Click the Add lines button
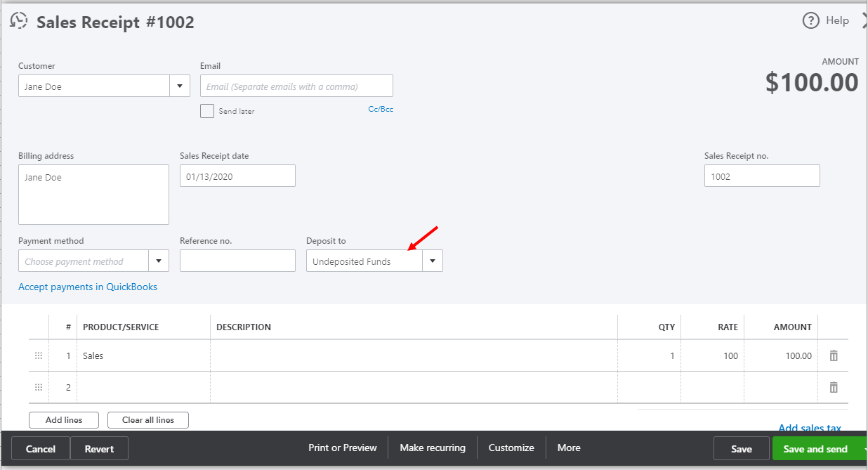 coord(64,420)
